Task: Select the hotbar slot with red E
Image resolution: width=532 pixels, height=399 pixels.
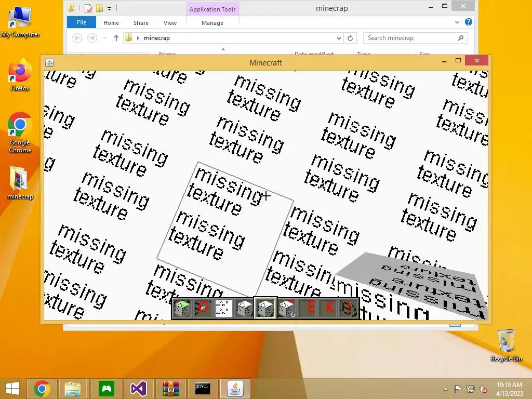Action: pos(308,308)
